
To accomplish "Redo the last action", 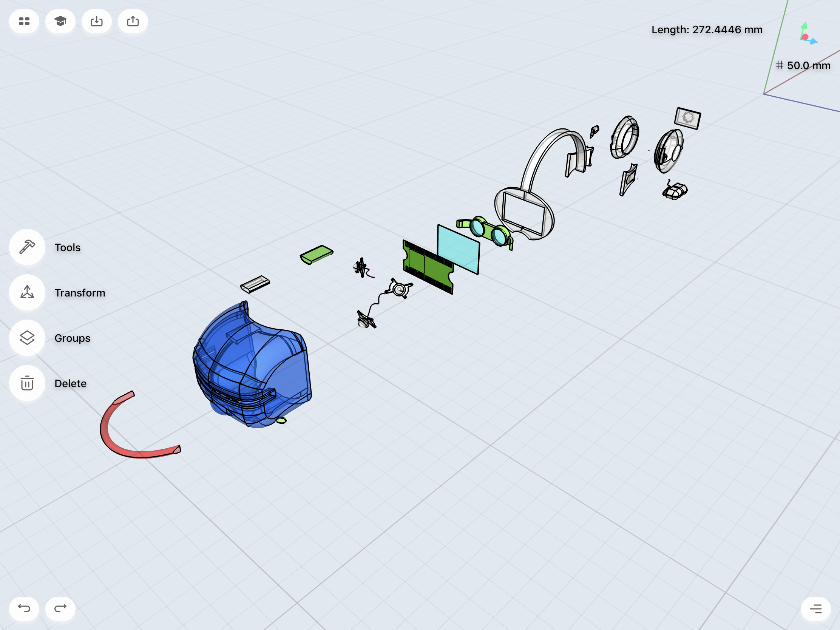I will [x=60, y=608].
